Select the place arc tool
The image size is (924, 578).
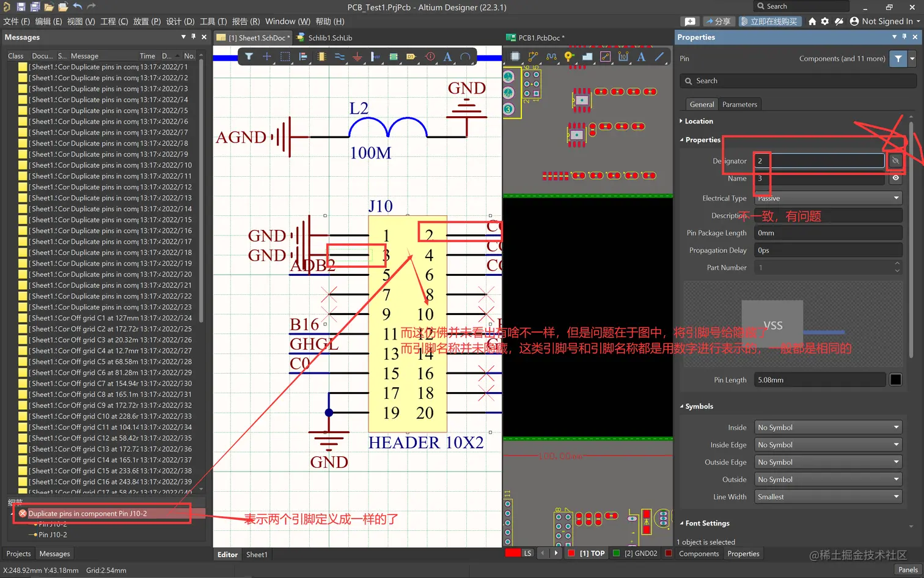tap(466, 57)
